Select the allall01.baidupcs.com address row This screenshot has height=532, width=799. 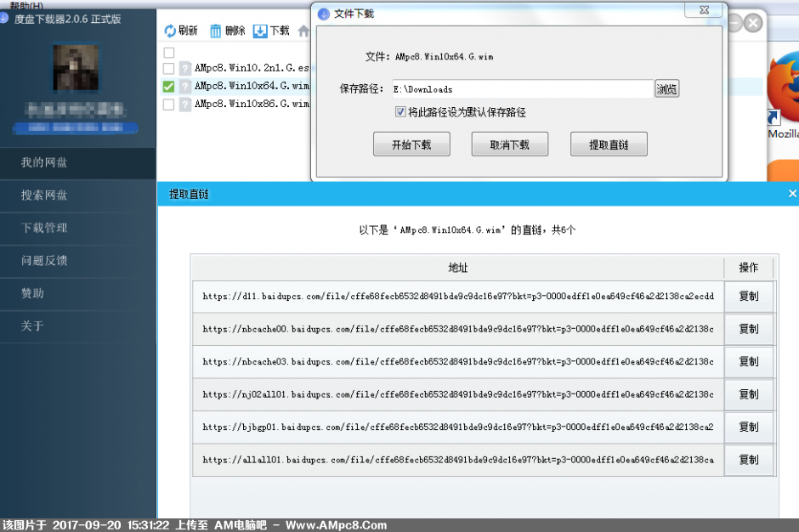(x=458, y=460)
